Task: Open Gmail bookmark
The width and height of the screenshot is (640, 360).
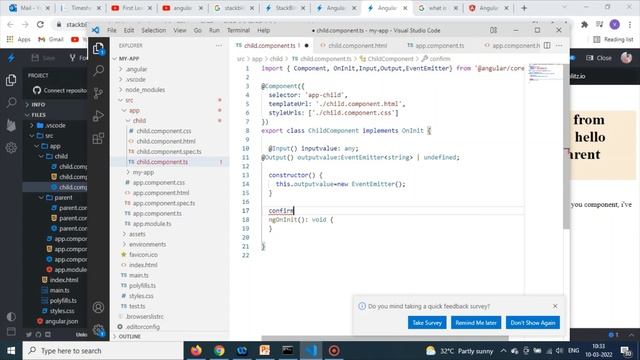Action: (51, 39)
